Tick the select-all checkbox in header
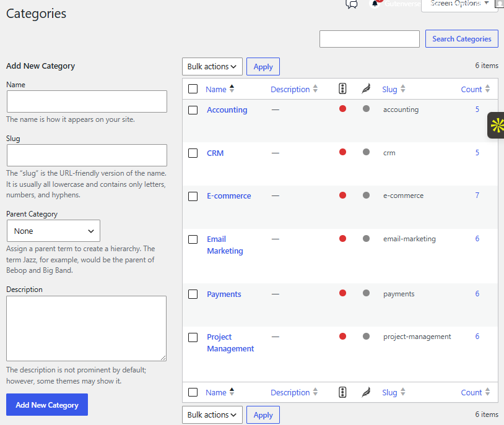Screen dimensions: 504x425 click(x=193, y=88)
